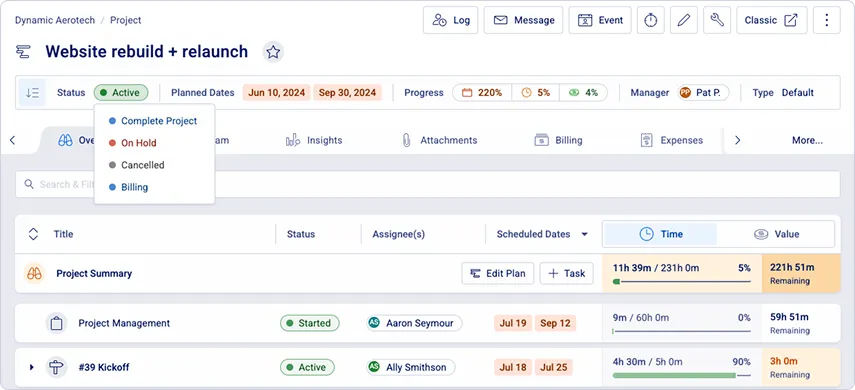Select On Hold from status menu
The width and height of the screenshot is (855, 390).
tap(154, 143)
